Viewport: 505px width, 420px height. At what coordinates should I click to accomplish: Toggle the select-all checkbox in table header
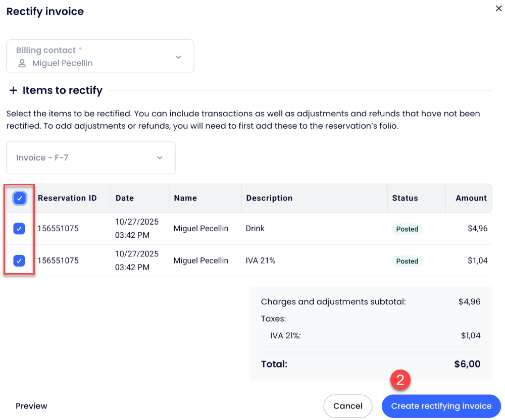[x=19, y=198]
